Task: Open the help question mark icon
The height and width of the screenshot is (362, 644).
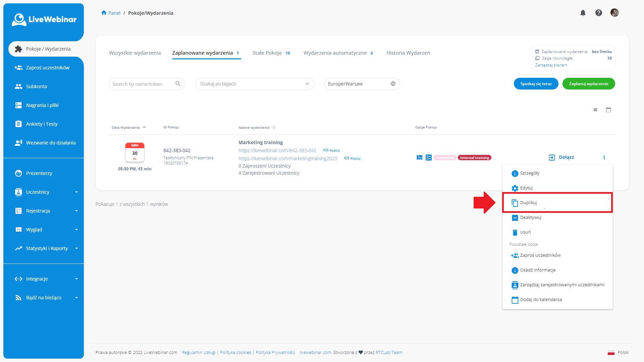Action: (599, 12)
